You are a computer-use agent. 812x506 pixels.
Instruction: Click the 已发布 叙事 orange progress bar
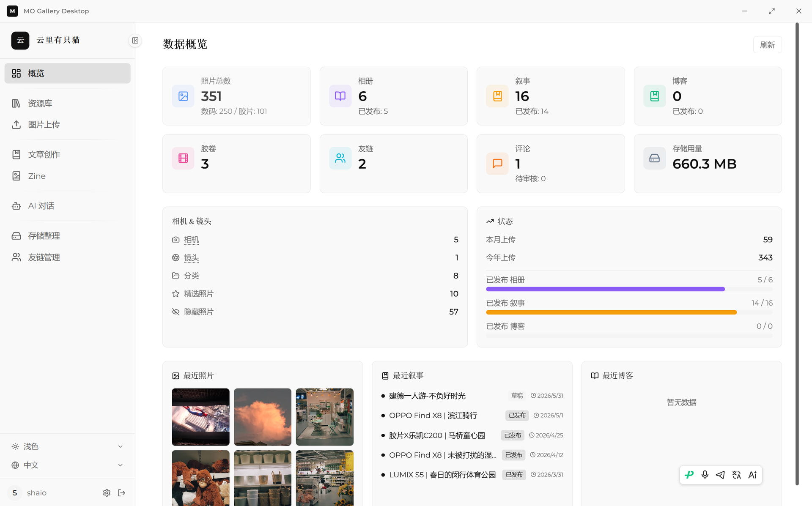point(629,312)
